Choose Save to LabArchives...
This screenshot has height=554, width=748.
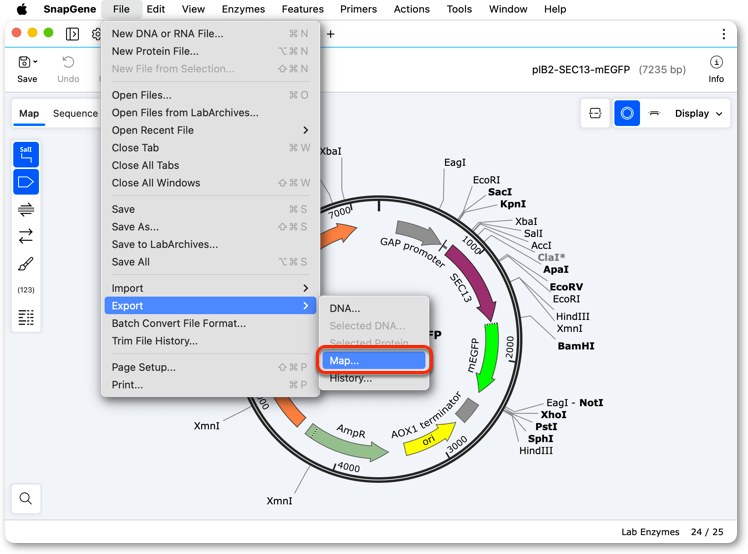[x=210, y=244]
